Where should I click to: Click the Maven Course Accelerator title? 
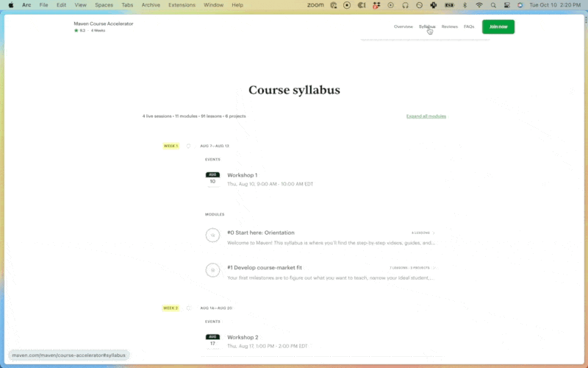[x=104, y=24]
